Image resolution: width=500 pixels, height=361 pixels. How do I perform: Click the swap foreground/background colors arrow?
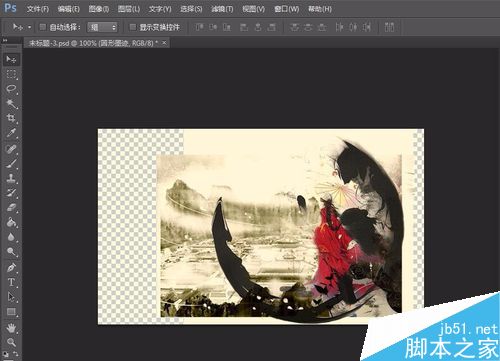coord(15,354)
